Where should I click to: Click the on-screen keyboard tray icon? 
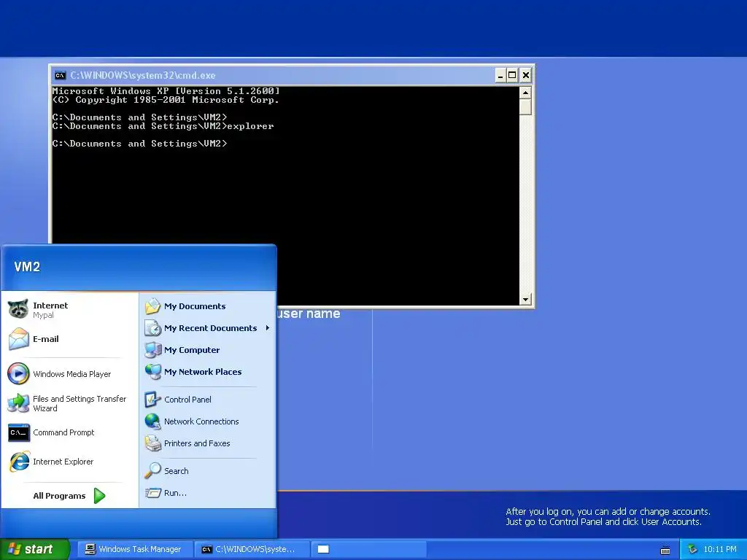pos(665,550)
